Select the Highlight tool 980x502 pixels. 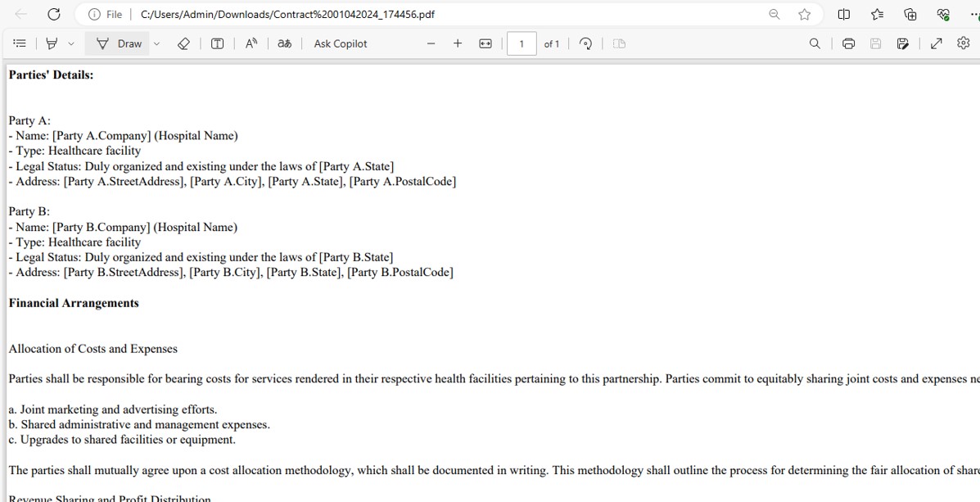coord(52,43)
